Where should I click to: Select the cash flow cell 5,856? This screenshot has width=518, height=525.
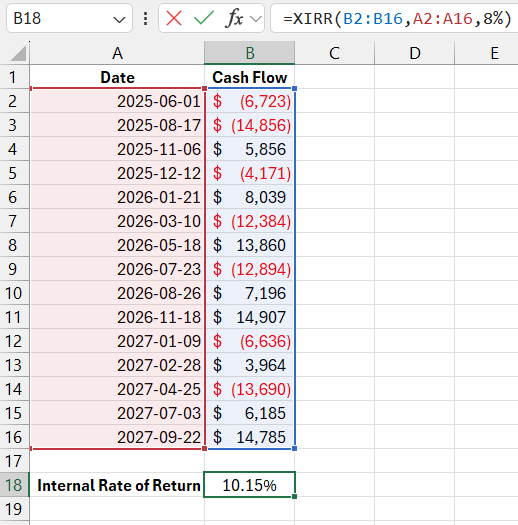point(249,149)
